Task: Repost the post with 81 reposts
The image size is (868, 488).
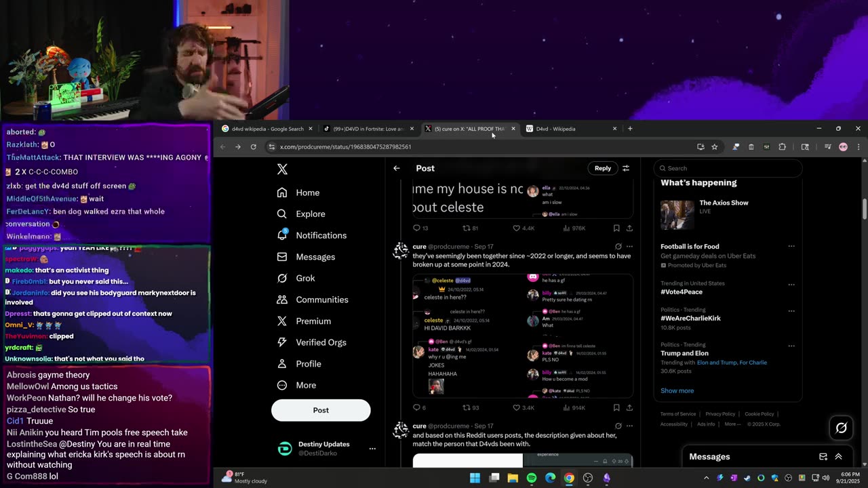Action: (466, 228)
